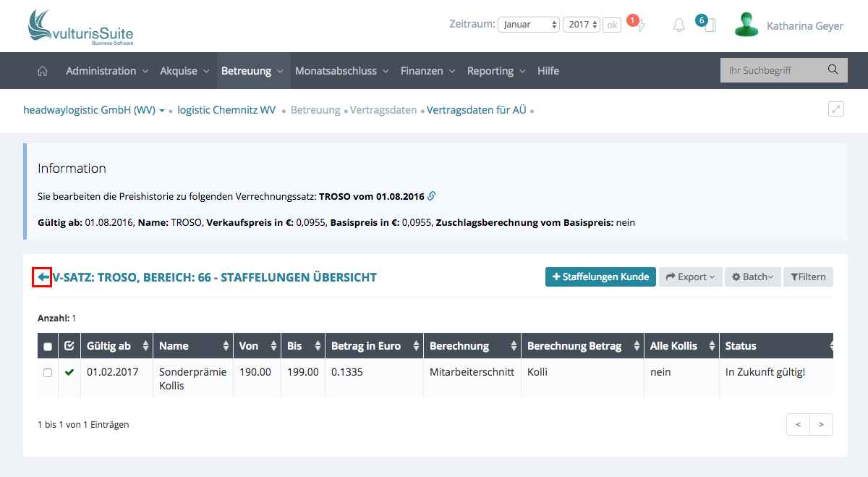
Task: Open the lightning bolt alerts icon
Action: (x=641, y=25)
